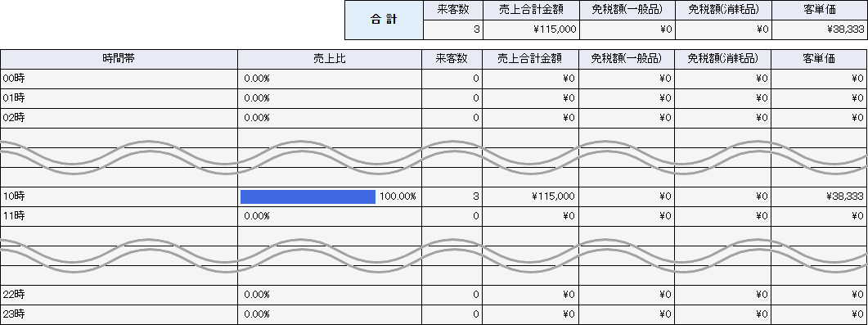
Task: Select the 22時 row label
Action: (14, 295)
